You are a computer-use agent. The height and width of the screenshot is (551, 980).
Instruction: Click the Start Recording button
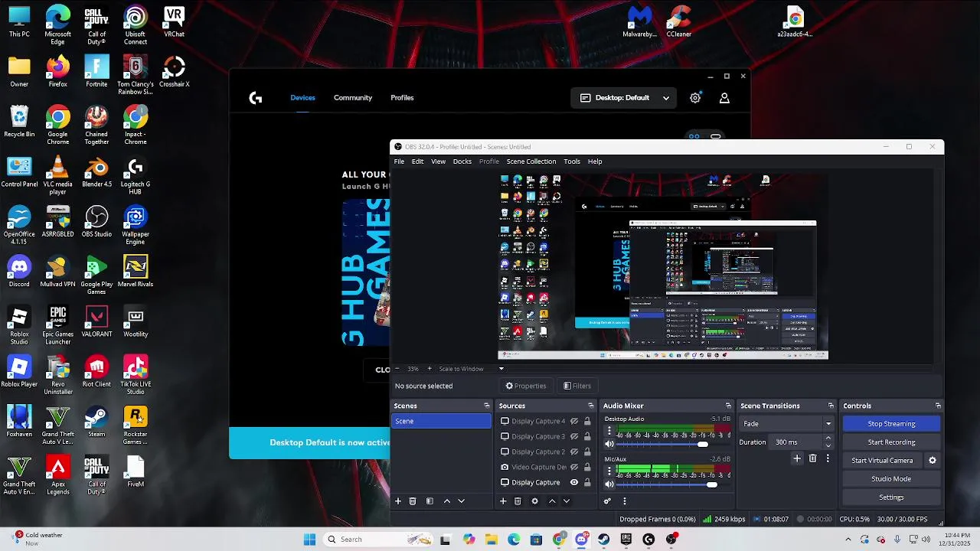coord(891,442)
